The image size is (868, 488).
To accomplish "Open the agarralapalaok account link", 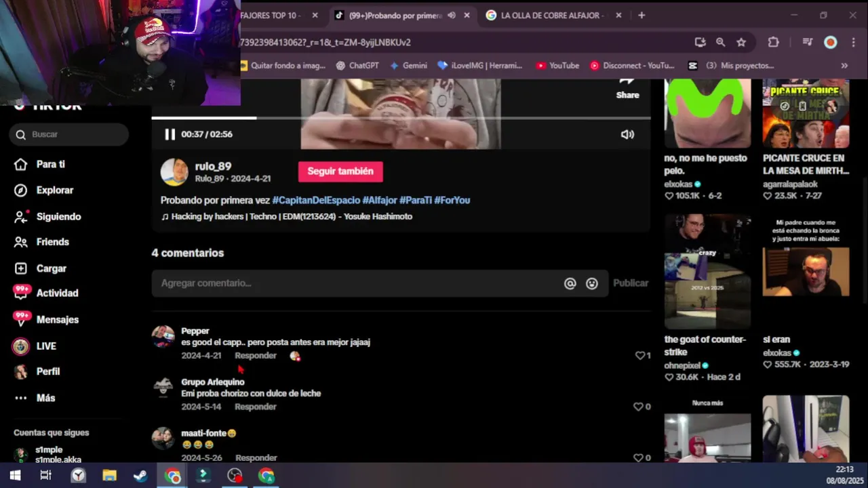I will click(790, 184).
